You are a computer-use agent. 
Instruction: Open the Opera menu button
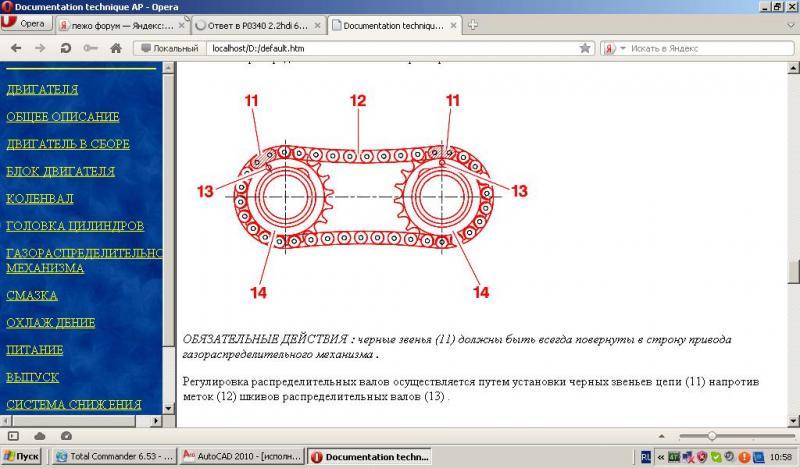coord(27,24)
